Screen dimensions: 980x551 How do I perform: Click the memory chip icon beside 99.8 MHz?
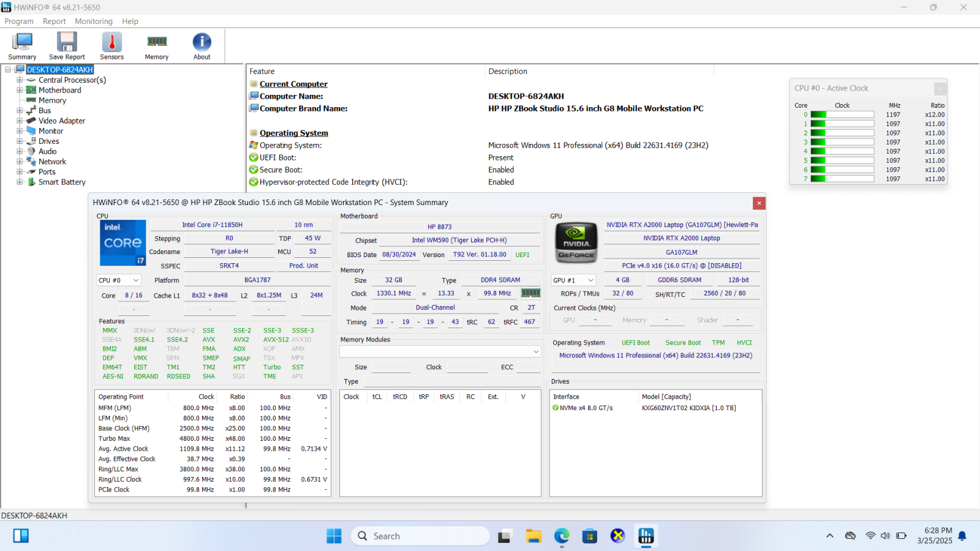pyautogui.click(x=530, y=293)
